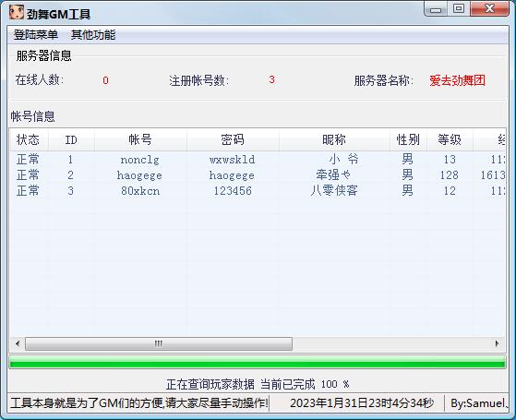Open the 登陆菜单 menu
516x420 pixels.
pos(36,34)
